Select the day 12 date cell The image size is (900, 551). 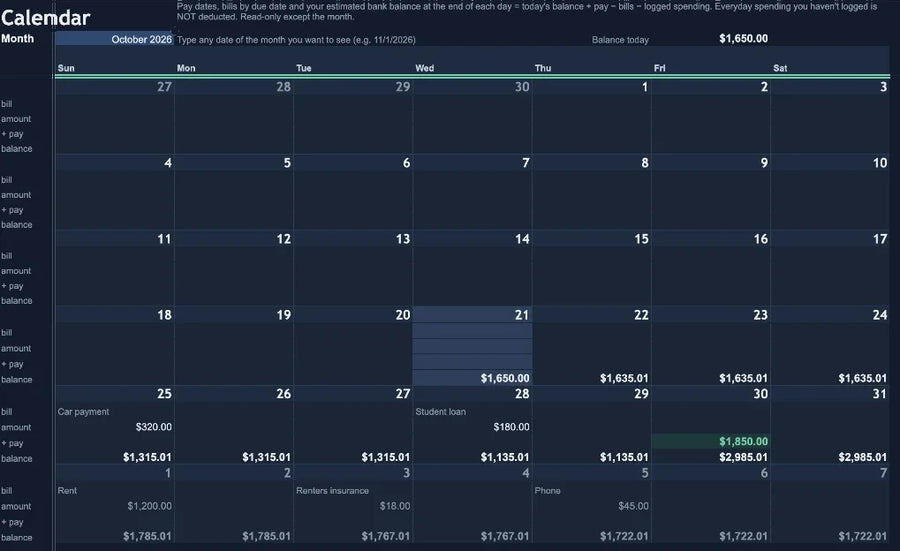click(234, 239)
